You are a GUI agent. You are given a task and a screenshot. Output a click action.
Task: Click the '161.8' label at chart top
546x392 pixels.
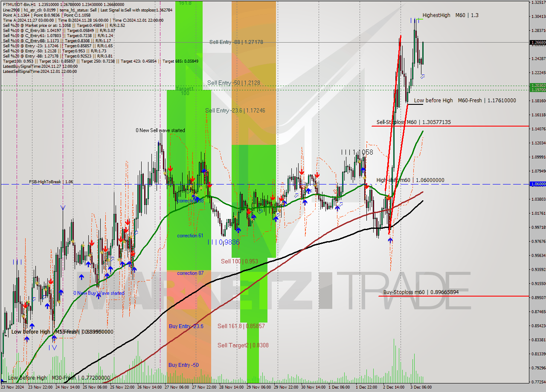(185, 3)
